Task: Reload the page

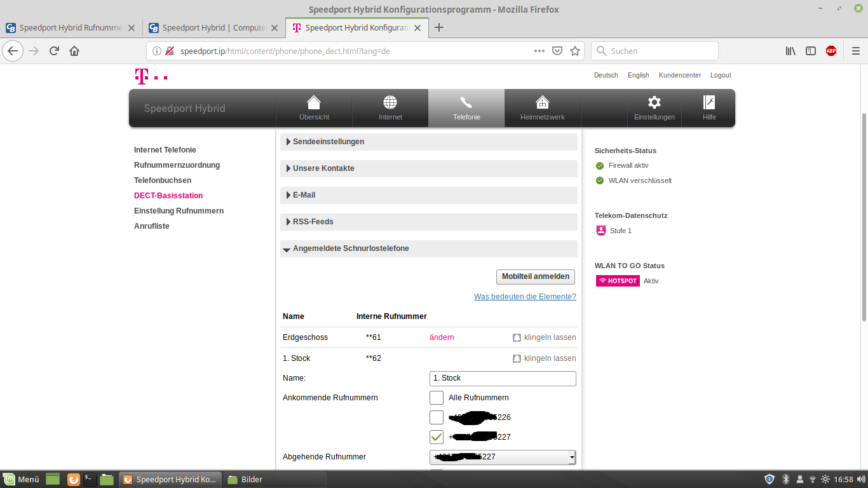Action: pyautogui.click(x=55, y=51)
